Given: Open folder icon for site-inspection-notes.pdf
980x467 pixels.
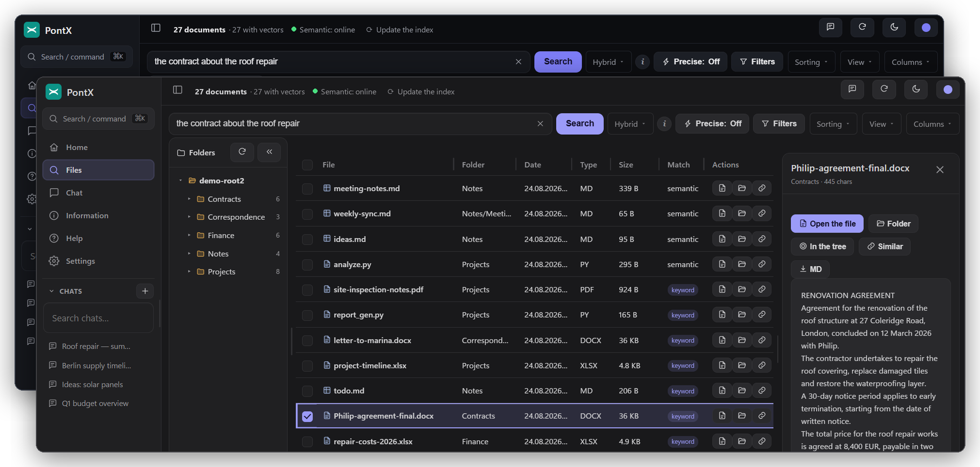Looking at the screenshot, I should (x=742, y=289).
